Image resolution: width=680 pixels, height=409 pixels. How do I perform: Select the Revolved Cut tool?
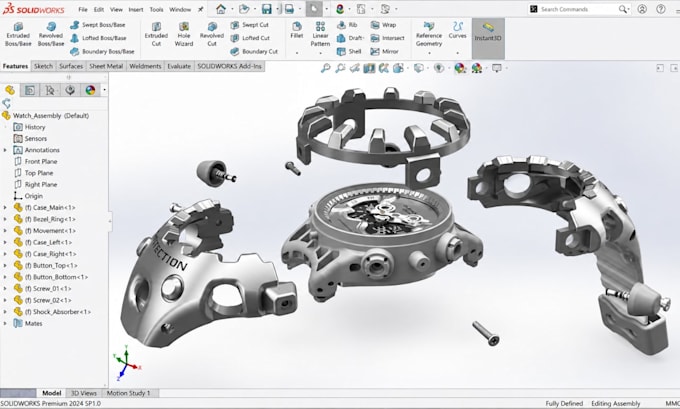point(212,34)
